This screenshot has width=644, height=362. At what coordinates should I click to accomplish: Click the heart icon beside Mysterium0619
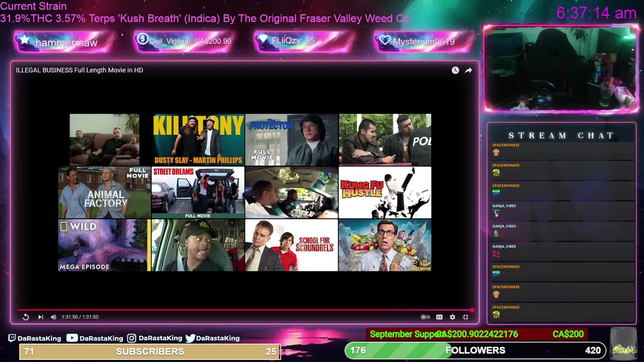click(385, 40)
